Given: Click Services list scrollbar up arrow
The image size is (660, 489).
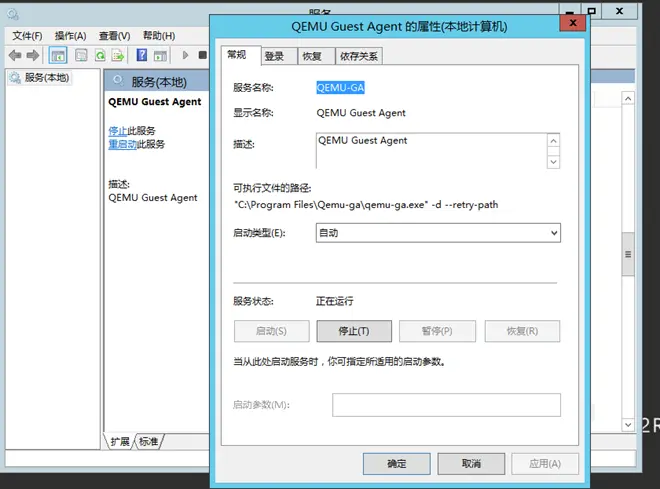Looking at the screenshot, I should click(x=628, y=99).
